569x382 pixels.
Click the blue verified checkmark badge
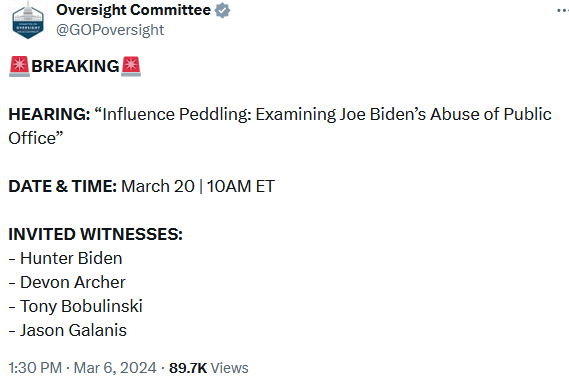click(x=222, y=10)
